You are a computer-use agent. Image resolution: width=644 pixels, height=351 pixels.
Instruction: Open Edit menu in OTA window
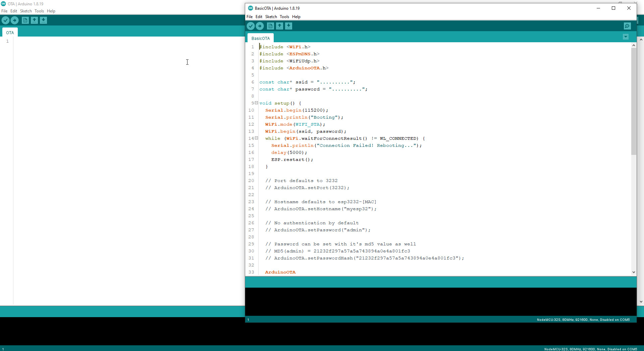(14, 11)
